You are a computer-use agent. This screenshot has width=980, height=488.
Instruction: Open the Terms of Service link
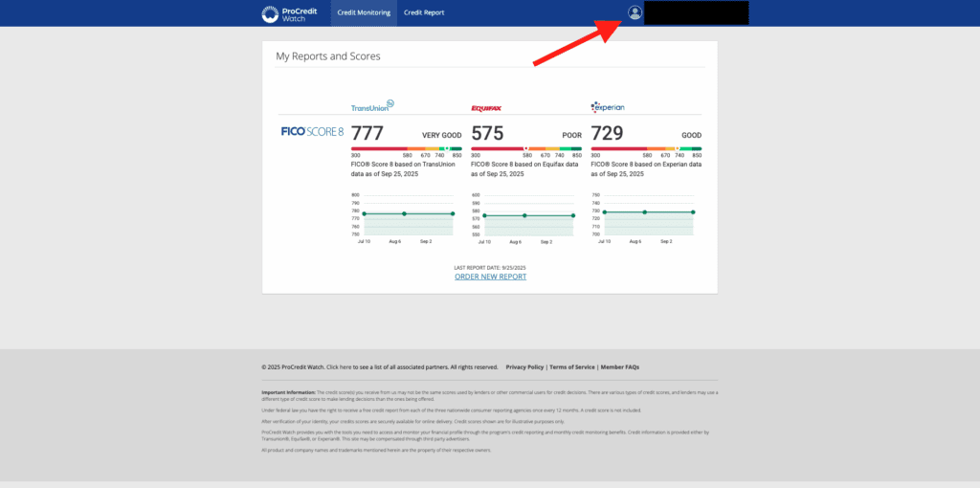click(x=571, y=366)
